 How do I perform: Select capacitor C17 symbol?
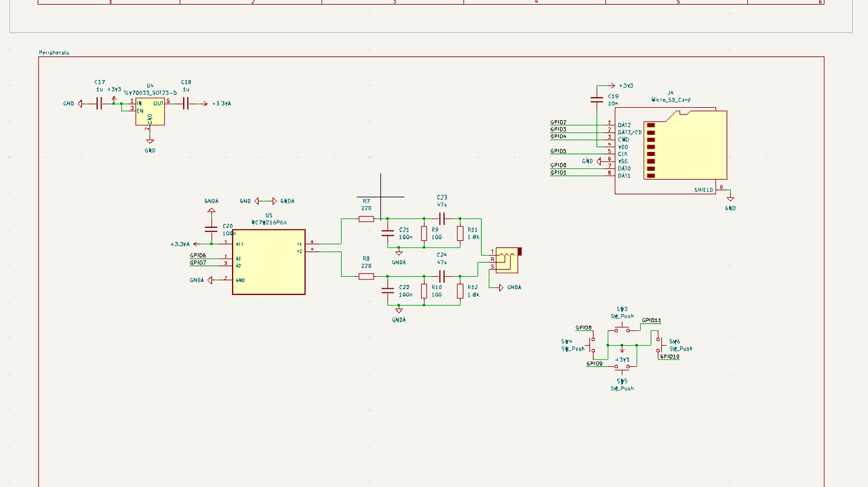pyautogui.click(x=100, y=104)
